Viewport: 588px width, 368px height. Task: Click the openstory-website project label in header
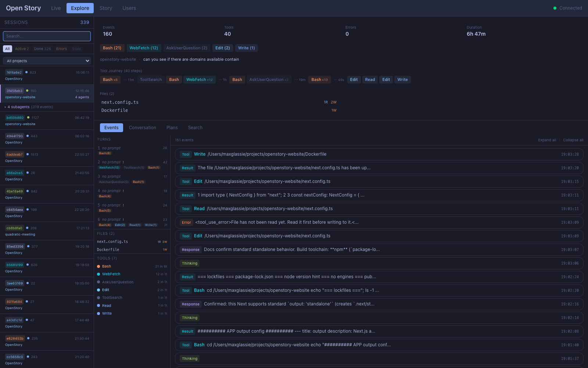[x=118, y=59]
